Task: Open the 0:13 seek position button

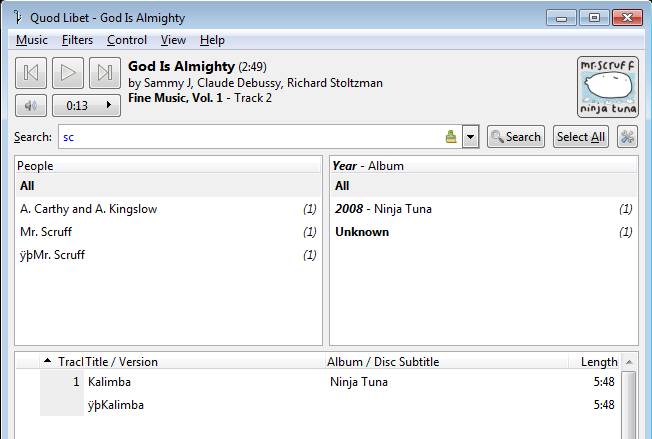Action: (86, 106)
